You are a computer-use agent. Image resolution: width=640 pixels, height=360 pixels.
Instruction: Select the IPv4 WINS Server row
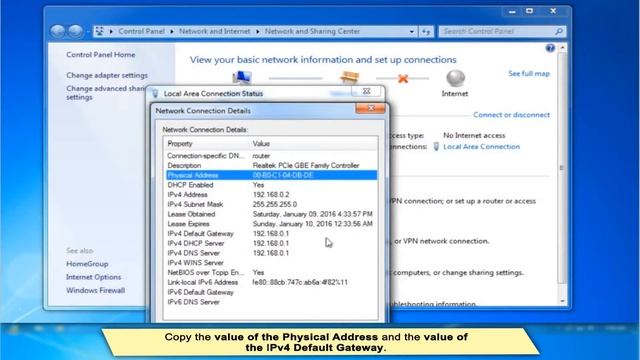point(271,263)
